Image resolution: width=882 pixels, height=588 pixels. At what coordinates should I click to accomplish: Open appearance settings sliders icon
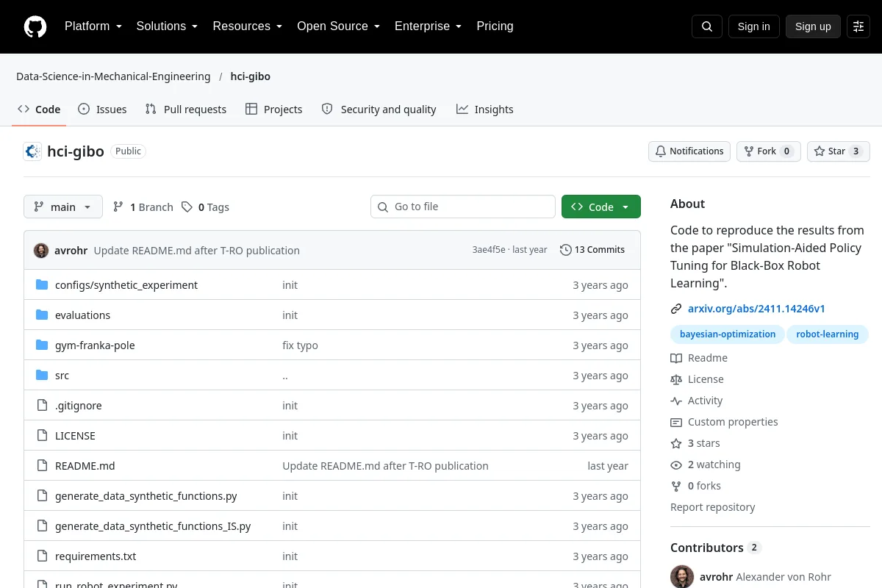point(858,26)
